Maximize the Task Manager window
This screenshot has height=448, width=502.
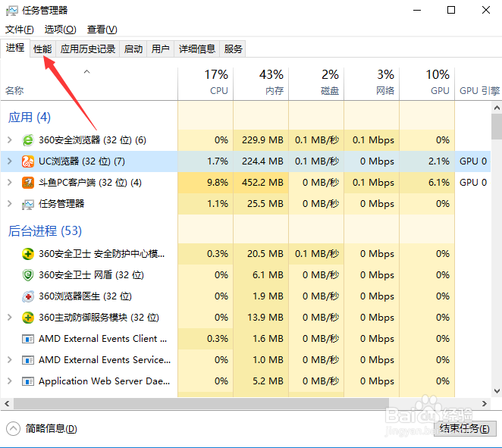pos(451,11)
